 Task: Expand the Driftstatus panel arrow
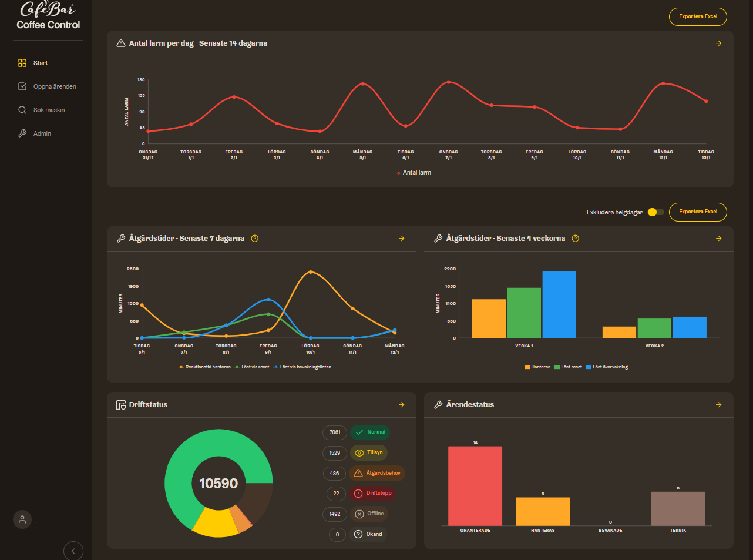coord(401,405)
